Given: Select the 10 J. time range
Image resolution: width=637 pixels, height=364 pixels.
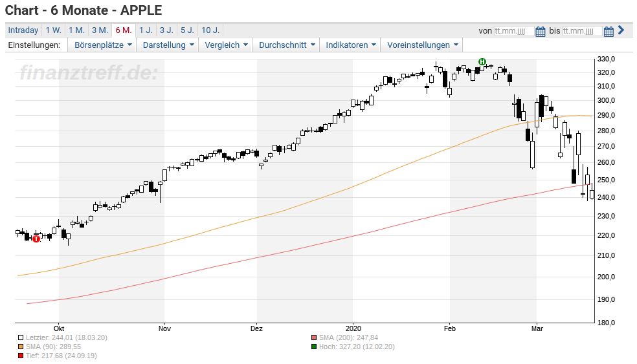Looking at the screenshot, I should click(210, 30).
